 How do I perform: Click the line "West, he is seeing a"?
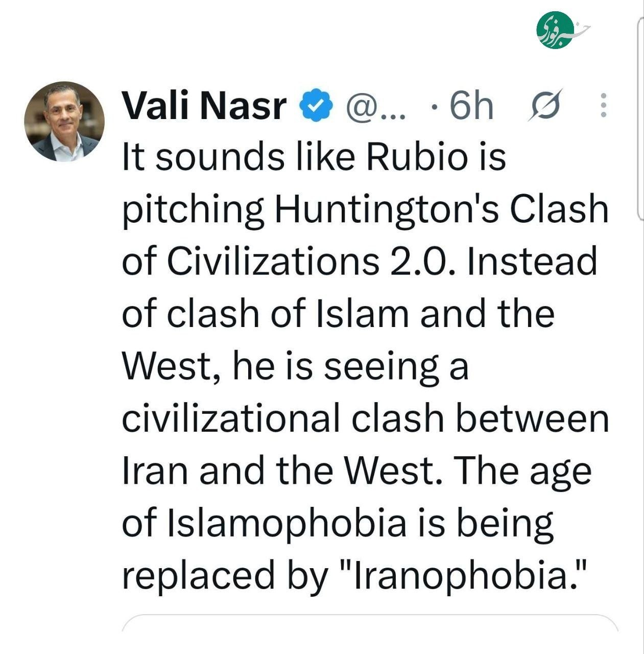coord(295,366)
